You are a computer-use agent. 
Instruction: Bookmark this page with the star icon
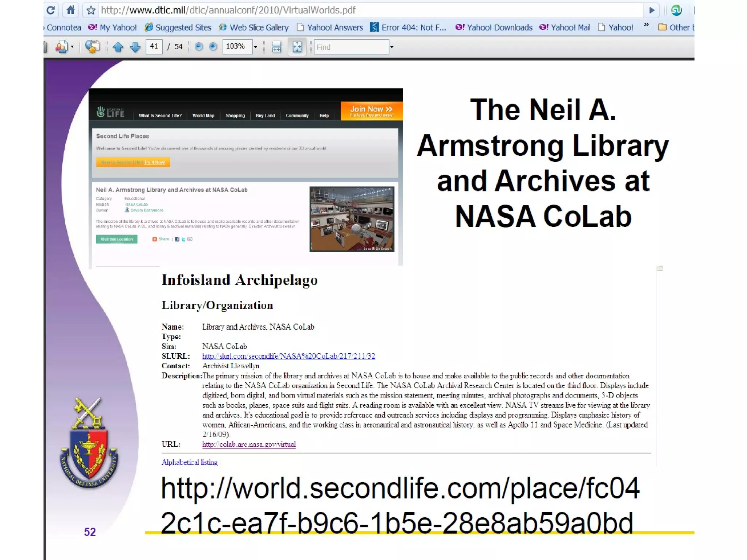pyautogui.click(x=91, y=10)
